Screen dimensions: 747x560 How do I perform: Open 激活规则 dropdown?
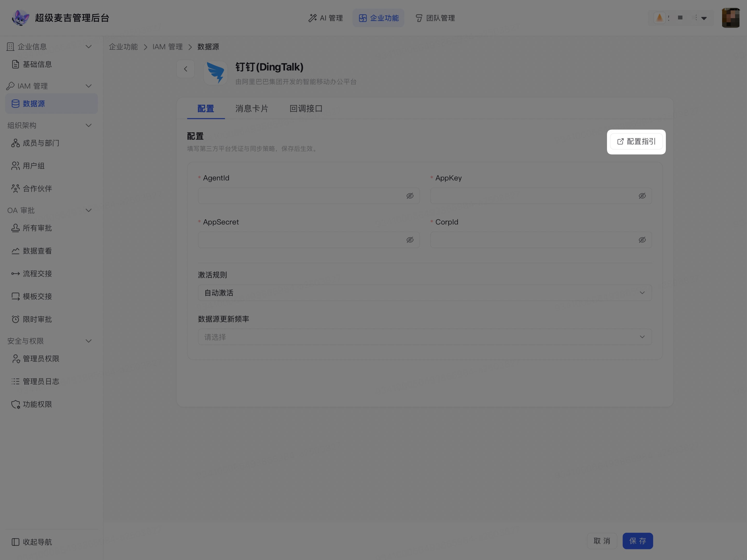[425, 293]
